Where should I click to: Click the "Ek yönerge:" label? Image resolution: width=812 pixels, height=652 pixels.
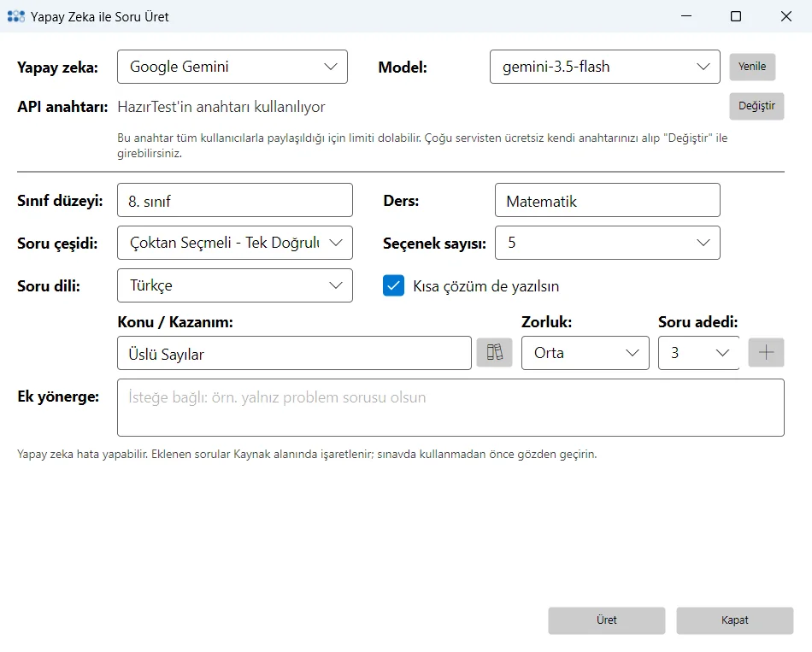(58, 396)
